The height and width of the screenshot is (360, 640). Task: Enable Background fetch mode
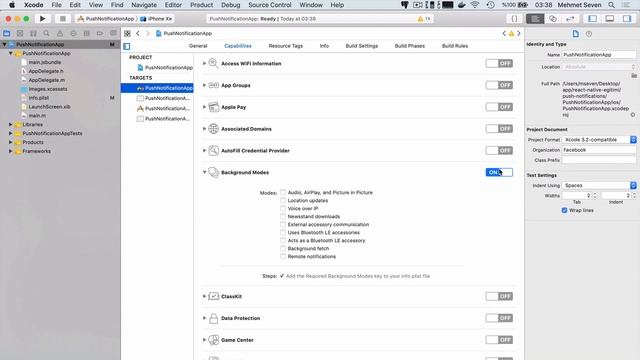[x=283, y=248]
